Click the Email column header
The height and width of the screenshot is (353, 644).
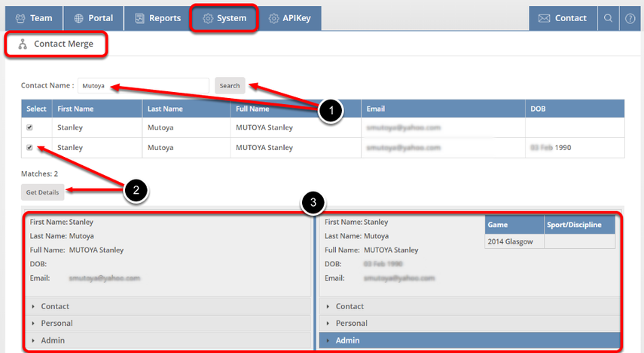pyautogui.click(x=443, y=109)
